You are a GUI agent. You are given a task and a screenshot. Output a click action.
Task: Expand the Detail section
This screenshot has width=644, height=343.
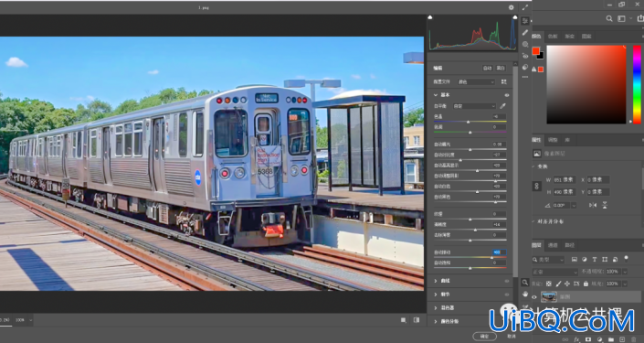point(436,295)
